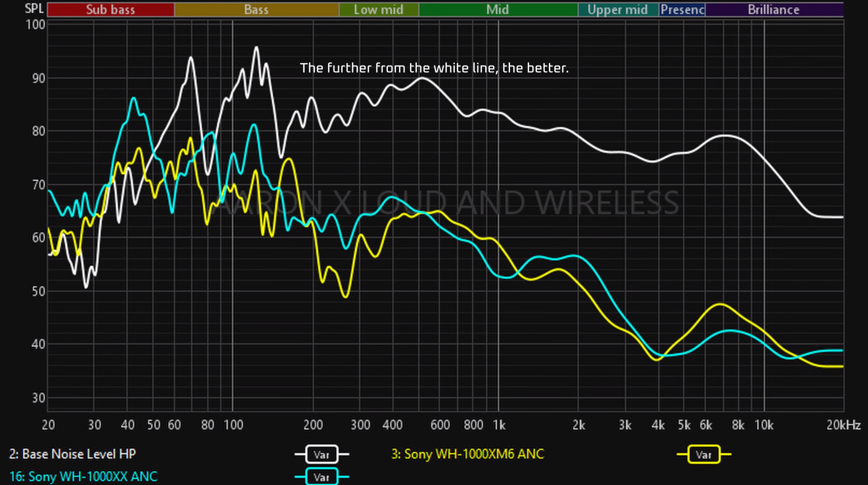The width and height of the screenshot is (868, 485).
Task: Select the Bass frequency band label
Action: click(257, 10)
